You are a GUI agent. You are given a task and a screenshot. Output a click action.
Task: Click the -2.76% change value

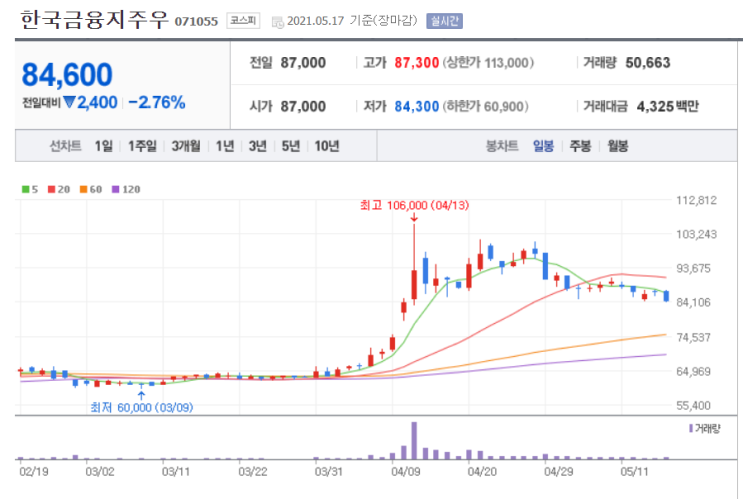157,102
